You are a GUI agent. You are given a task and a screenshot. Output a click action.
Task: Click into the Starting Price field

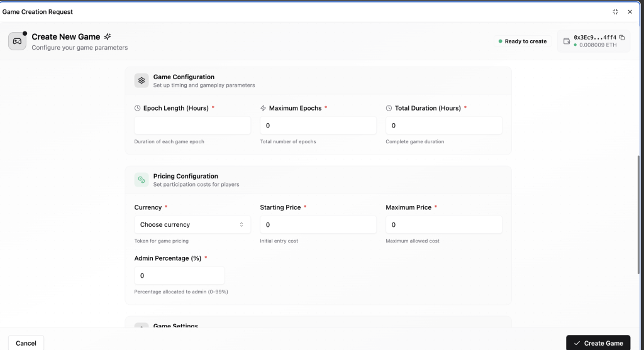coord(318,225)
